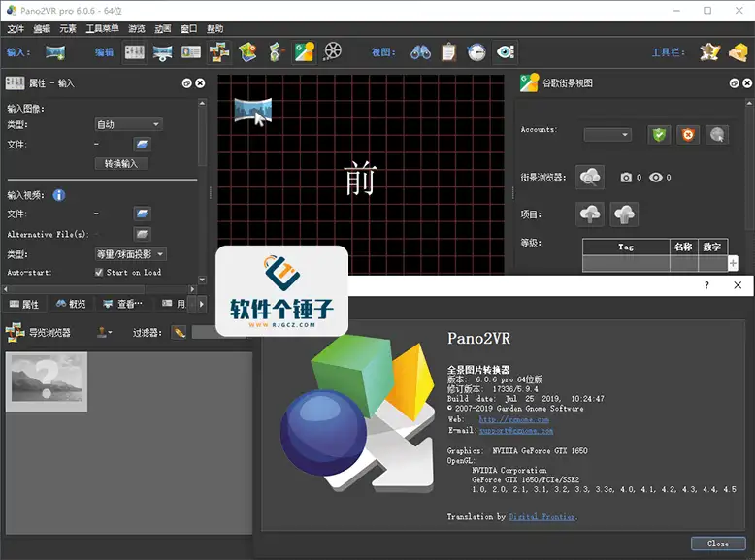Open the Tour Map toolbar icon

tap(247, 52)
